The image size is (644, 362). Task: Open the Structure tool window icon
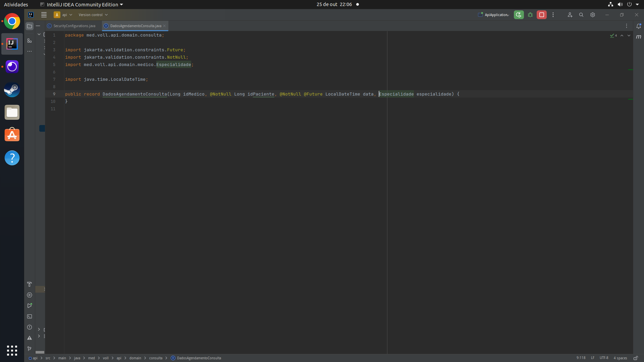pos(30,41)
